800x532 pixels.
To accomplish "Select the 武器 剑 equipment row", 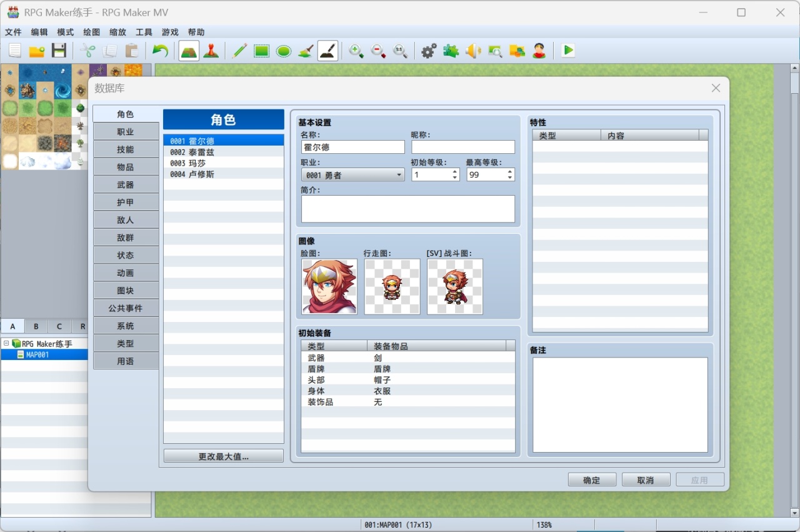I will tap(408, 358).
